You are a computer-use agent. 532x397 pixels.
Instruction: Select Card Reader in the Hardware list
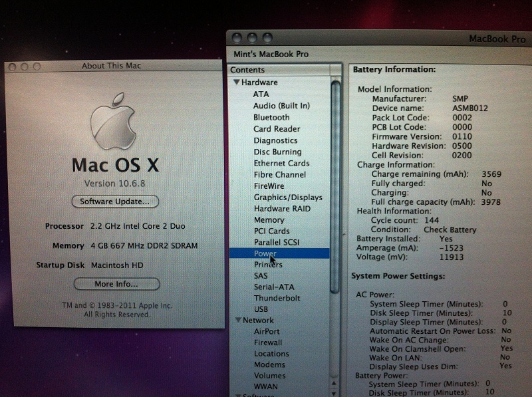[x=277, y=129]
